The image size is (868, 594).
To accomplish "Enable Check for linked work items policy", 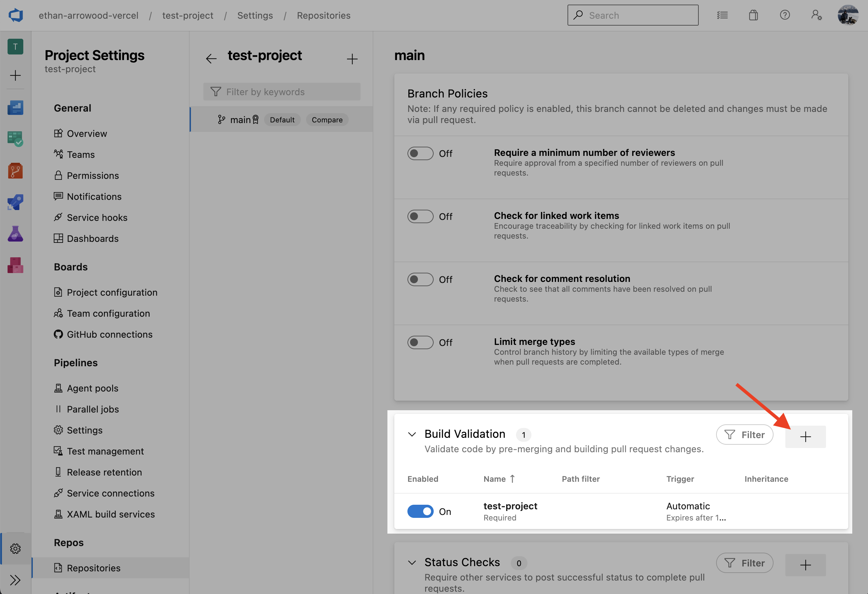I will click(420, 216).
